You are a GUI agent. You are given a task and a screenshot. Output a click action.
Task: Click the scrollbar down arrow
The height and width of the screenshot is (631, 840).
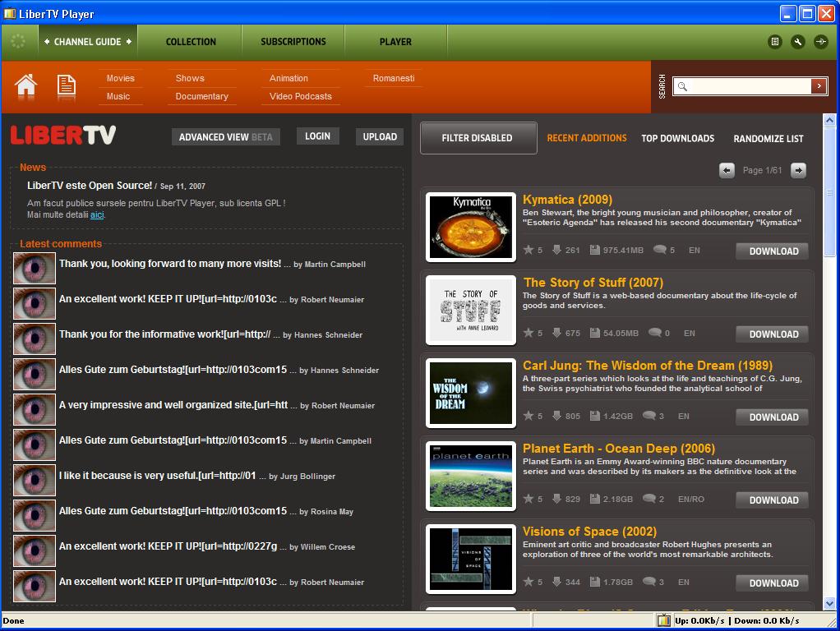click(x=829, y=603)
